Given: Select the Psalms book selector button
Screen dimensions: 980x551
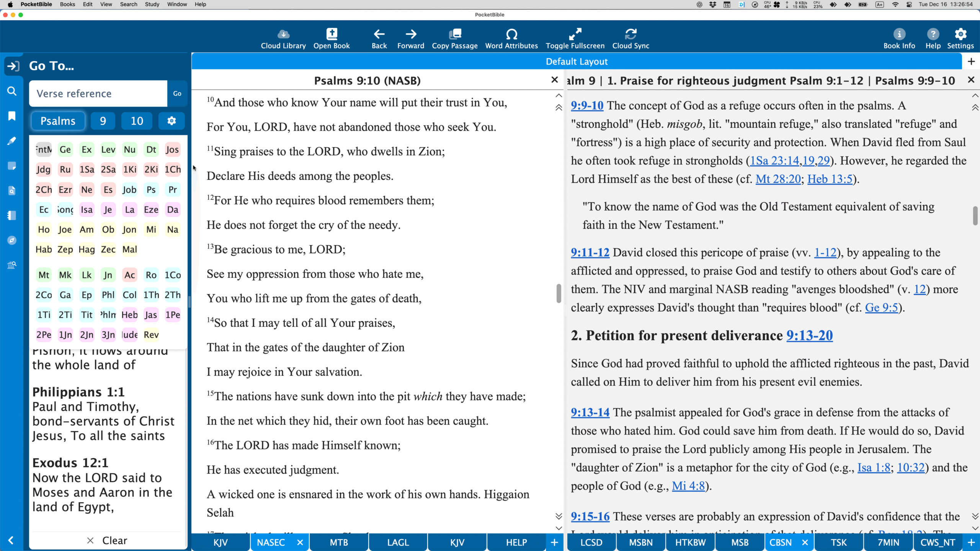Looking at the screenshot, I should (x=58, y=121).
